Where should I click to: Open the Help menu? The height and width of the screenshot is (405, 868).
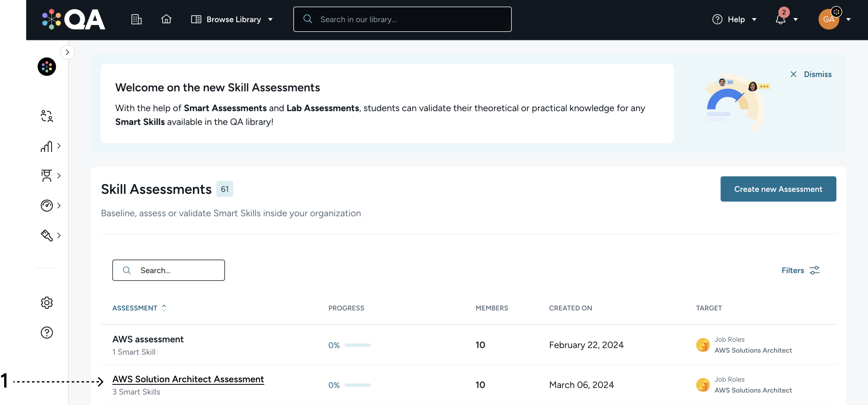[734, 19]
